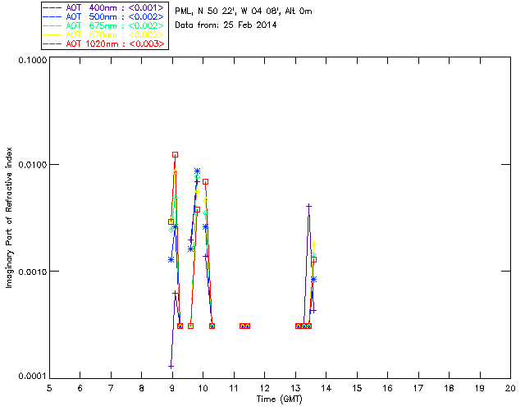Click the lowest purple plus marker near 0.0001
This screenshot has height=420, width=525.
point(171,367)
